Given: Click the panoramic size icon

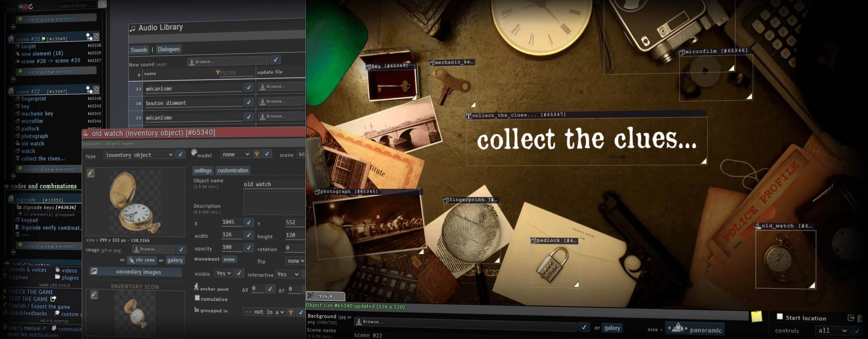Looking at the screenshot, I should 677,329.
